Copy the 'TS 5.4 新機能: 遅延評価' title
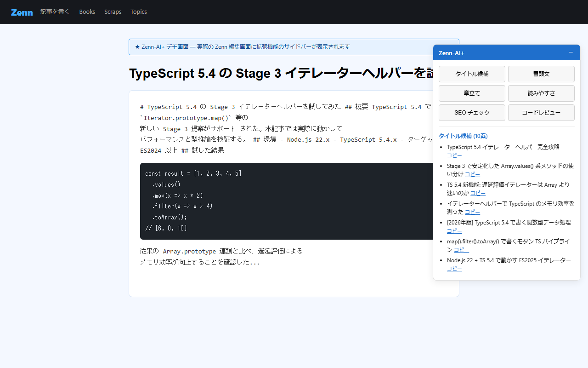588x368 pixels. tap(478, 193)
